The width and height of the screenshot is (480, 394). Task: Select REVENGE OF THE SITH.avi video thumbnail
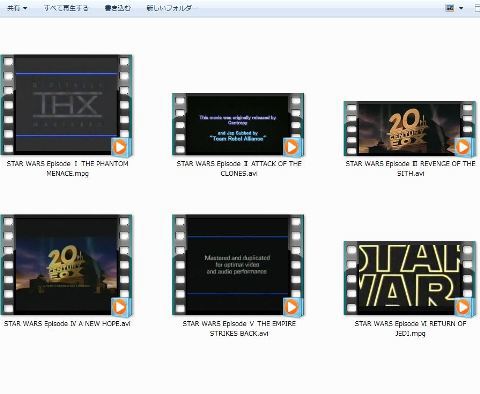[410, 128]
